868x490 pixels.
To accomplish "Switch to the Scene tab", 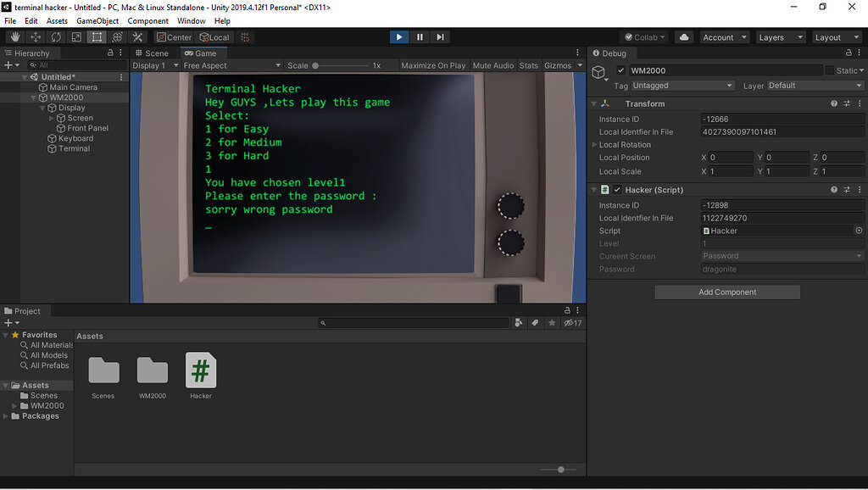I will pyautogui.click(x=153, y=53).
